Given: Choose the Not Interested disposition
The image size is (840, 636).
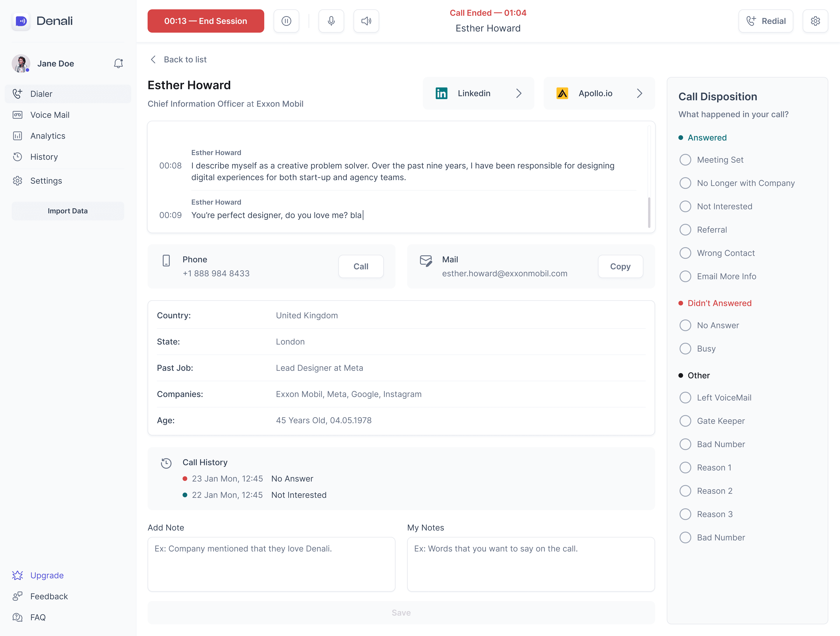Looking at the screenshot, I should point(685,206).
